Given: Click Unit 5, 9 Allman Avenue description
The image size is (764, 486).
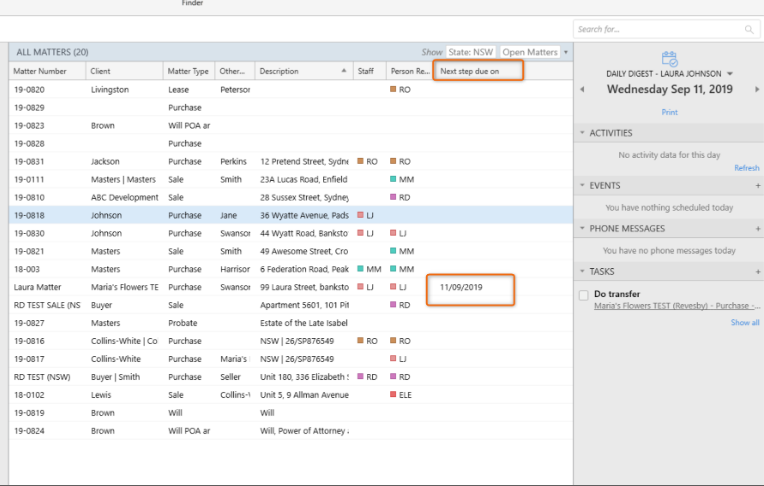Looking at the screenshot, I should coord(304,395).
